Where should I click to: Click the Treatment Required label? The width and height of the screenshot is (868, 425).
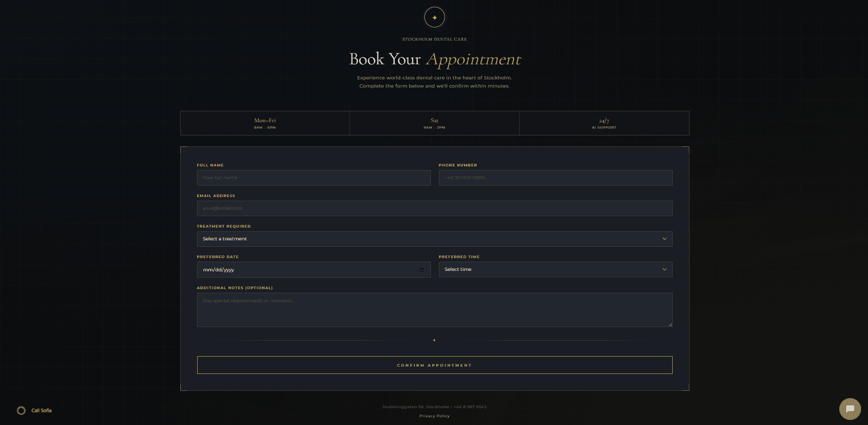click(224, 226)
